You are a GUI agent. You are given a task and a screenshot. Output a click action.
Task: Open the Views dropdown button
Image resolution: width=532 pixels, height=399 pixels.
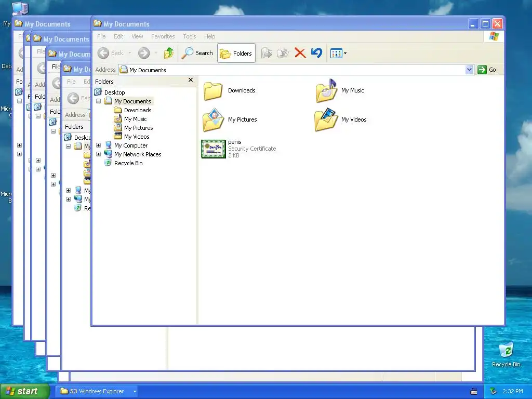click(338, 54)
